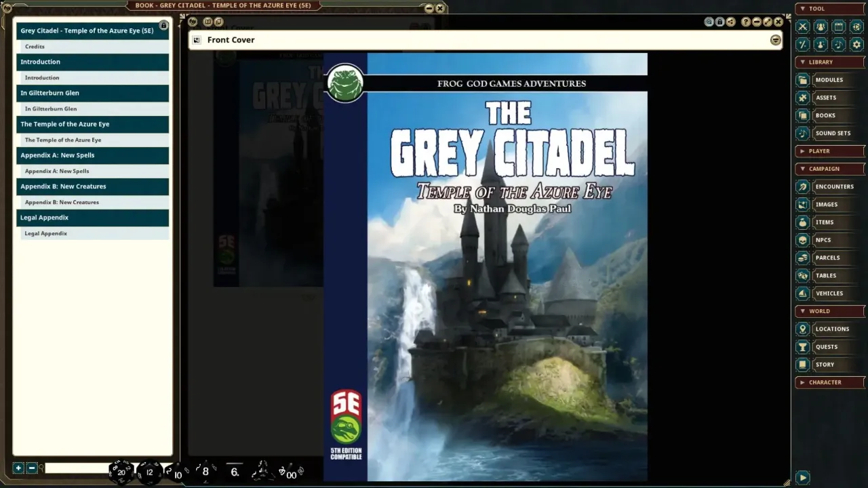The height and width of the screenshot is (488, 868).
Task: Click the Quests trophy icon
Action: coord(803,347)
